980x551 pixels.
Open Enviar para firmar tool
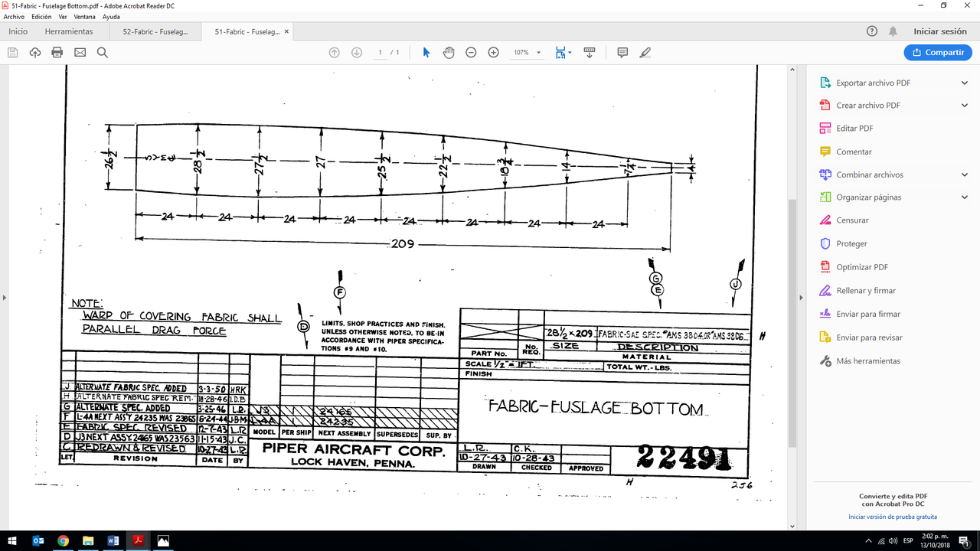tap(868, 314)
